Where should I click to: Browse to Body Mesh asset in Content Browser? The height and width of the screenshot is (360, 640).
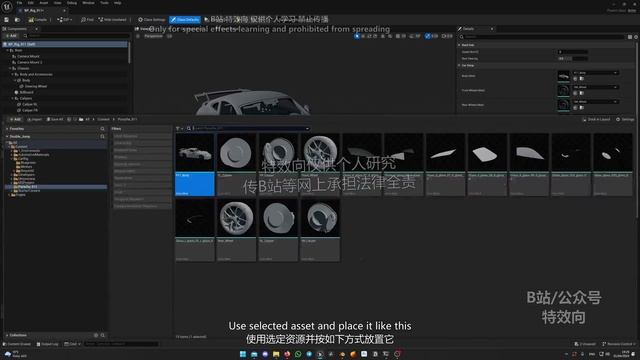point(582,79)
